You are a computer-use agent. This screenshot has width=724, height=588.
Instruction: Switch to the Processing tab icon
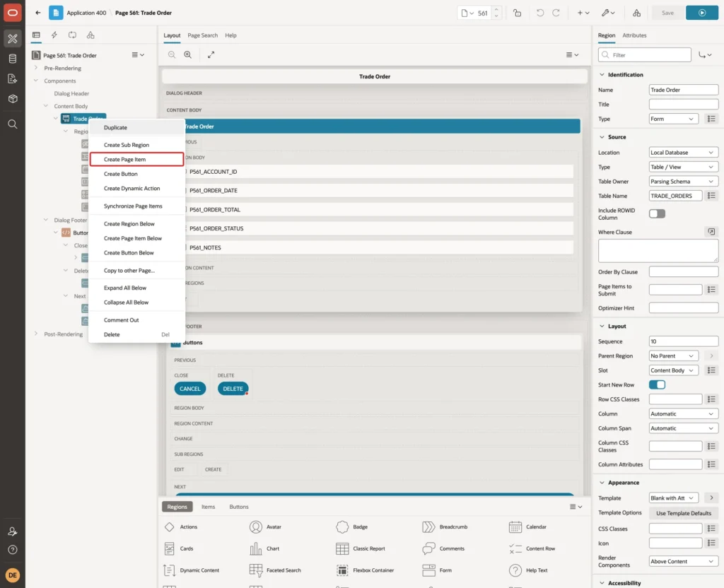72,35
